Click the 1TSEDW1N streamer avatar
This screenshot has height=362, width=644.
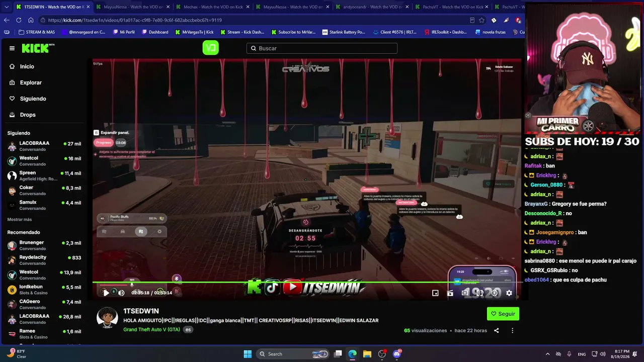(x=107, y=318)
